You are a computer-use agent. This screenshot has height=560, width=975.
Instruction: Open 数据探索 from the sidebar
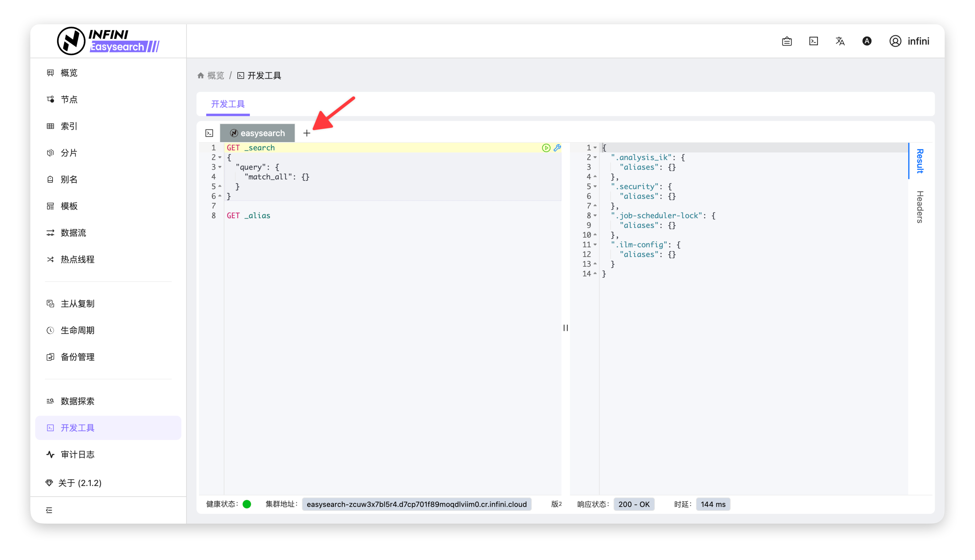(x=77, y=401)
